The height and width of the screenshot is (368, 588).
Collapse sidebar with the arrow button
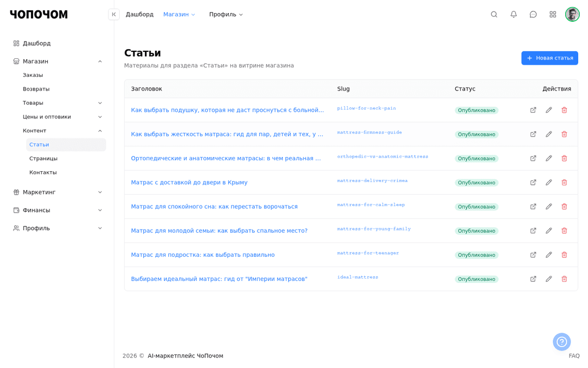(114, 14)
